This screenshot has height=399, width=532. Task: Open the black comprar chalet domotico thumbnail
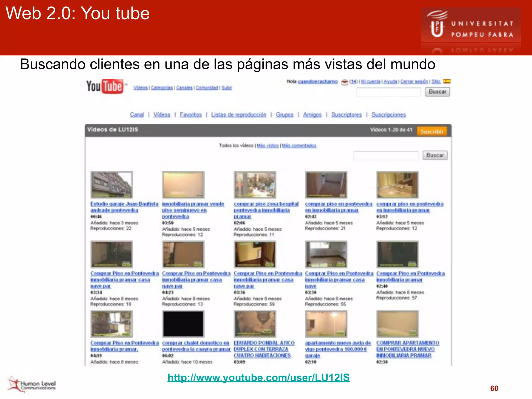(x=183, y=324)
